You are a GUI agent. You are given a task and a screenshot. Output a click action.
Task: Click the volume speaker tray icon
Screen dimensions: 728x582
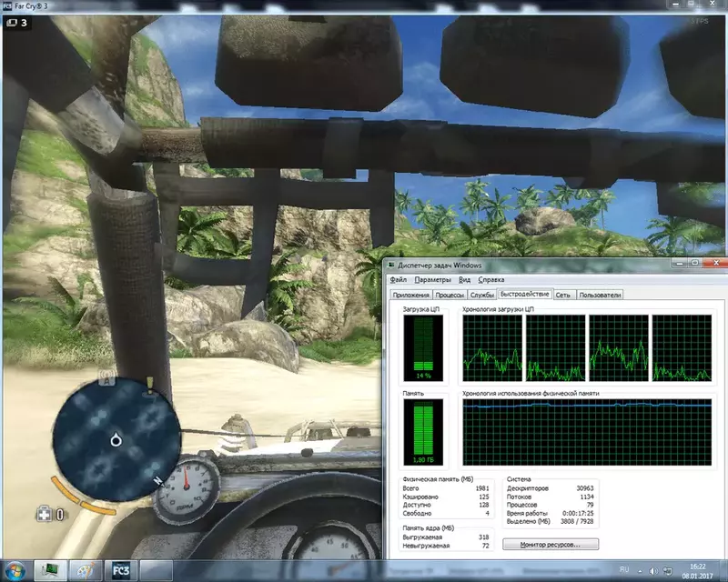point(653,571)
